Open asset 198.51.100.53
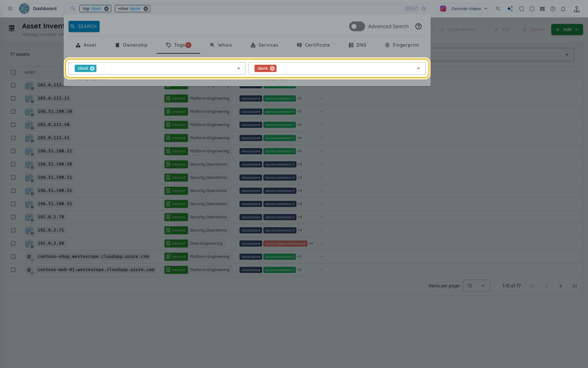 (x=55, y=204)
